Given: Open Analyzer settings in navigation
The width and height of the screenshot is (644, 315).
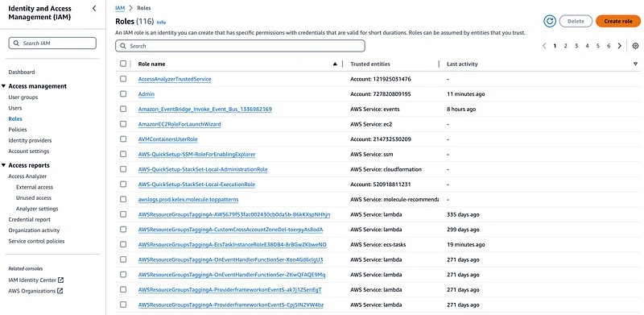Looking at the screenshot, I should pyautogui.click(x=37, y=209).
